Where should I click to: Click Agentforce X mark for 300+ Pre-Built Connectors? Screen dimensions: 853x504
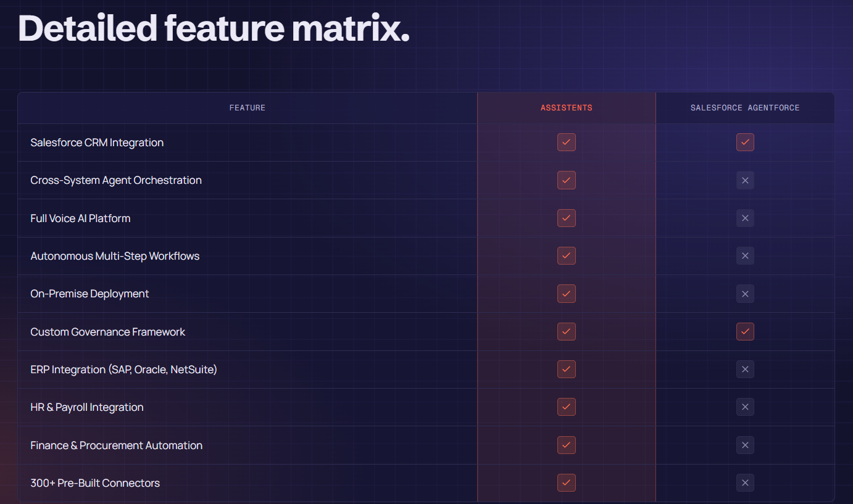(x=745, y=483)
